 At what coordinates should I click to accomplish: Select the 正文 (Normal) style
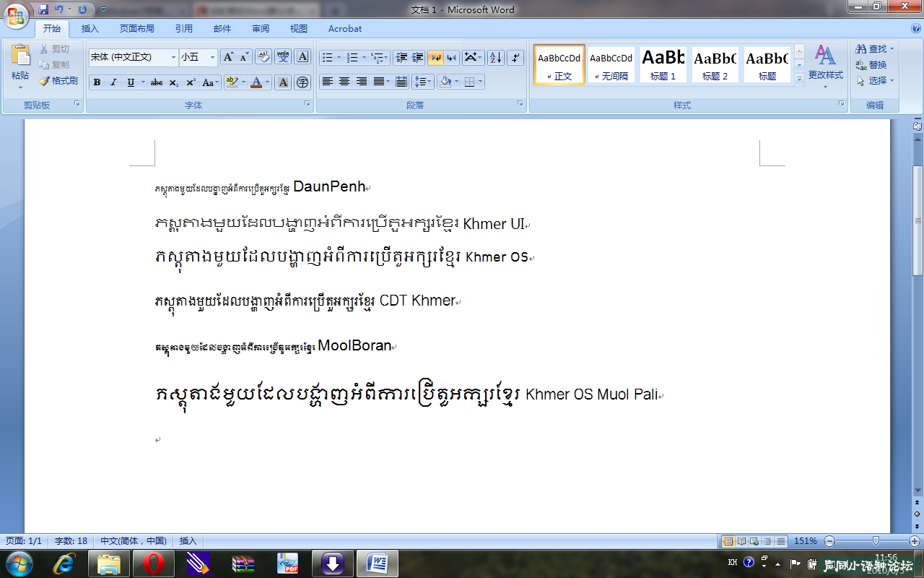coord(559,64)
